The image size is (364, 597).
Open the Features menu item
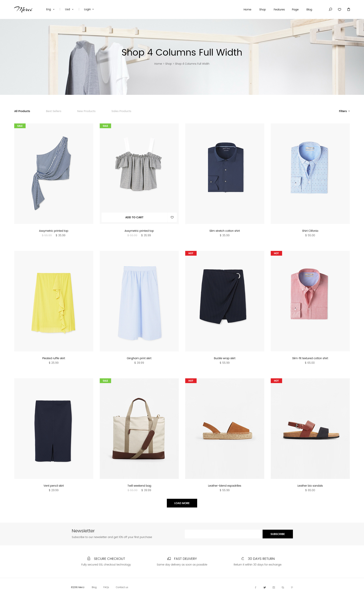(279, 9)
